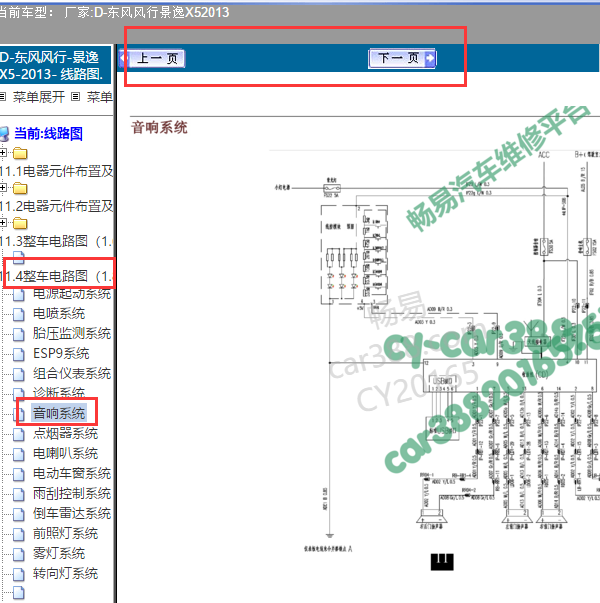Select 11.1电器元件布置及 tree entry

[57, 171]
